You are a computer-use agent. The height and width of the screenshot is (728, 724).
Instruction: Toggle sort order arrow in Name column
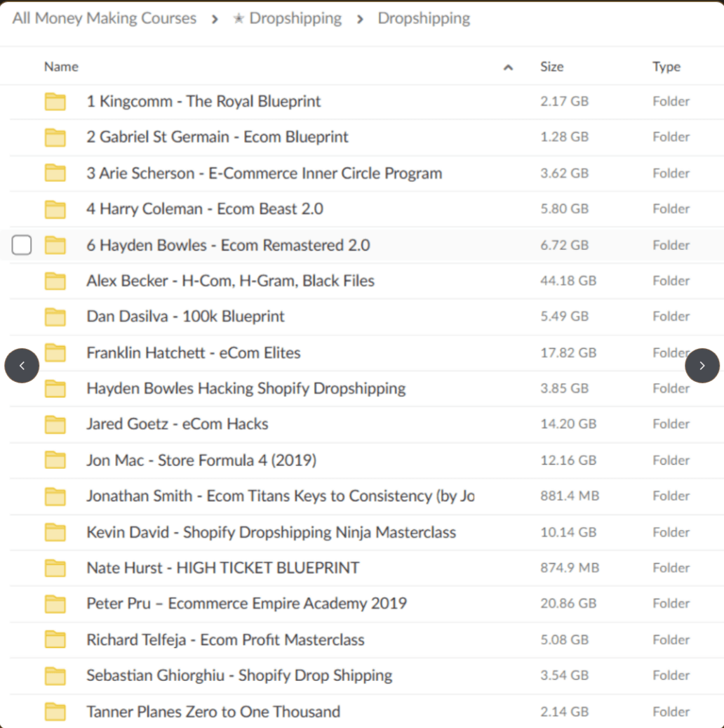click(508, 67)
